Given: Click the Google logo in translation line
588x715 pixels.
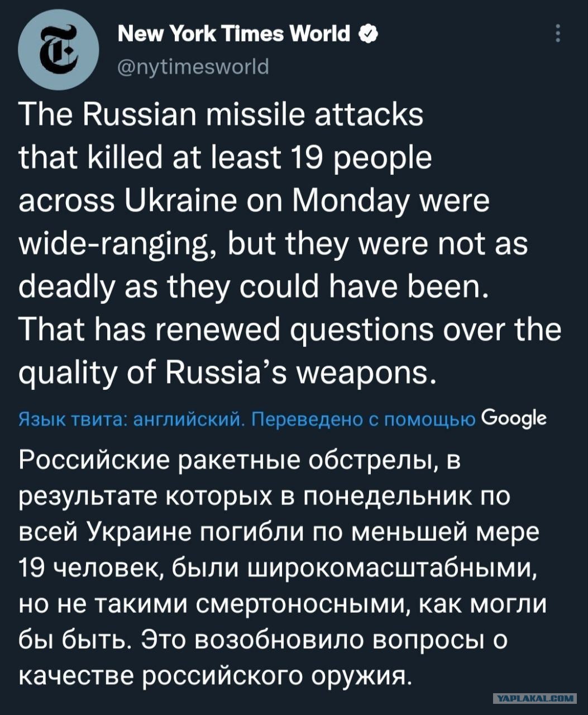Looking at the screenshot, I should (x=513, y=418).
